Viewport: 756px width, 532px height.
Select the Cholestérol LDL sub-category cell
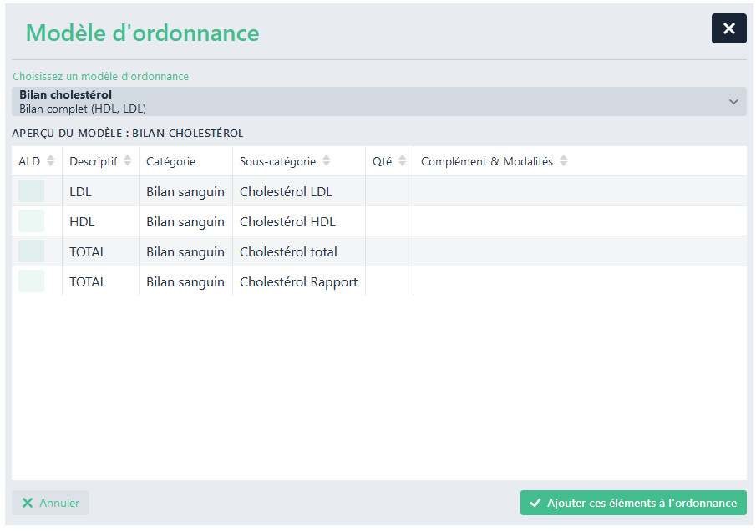[286, 191]
